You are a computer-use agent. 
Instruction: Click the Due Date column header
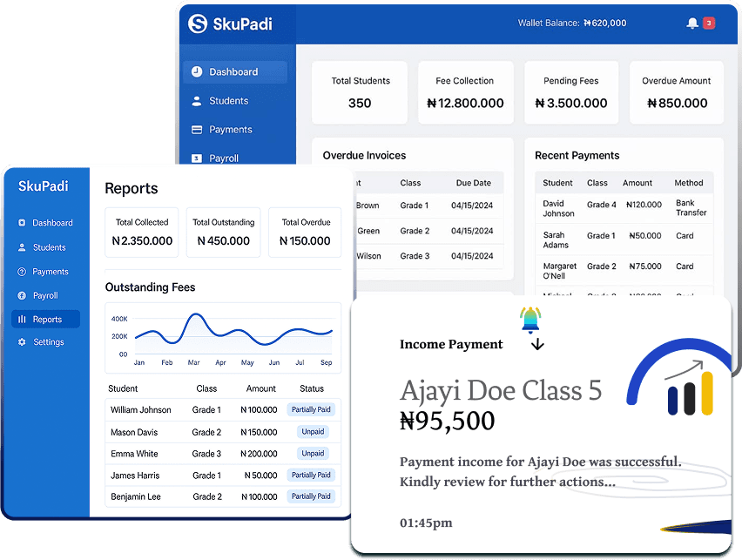pos(473,183)
